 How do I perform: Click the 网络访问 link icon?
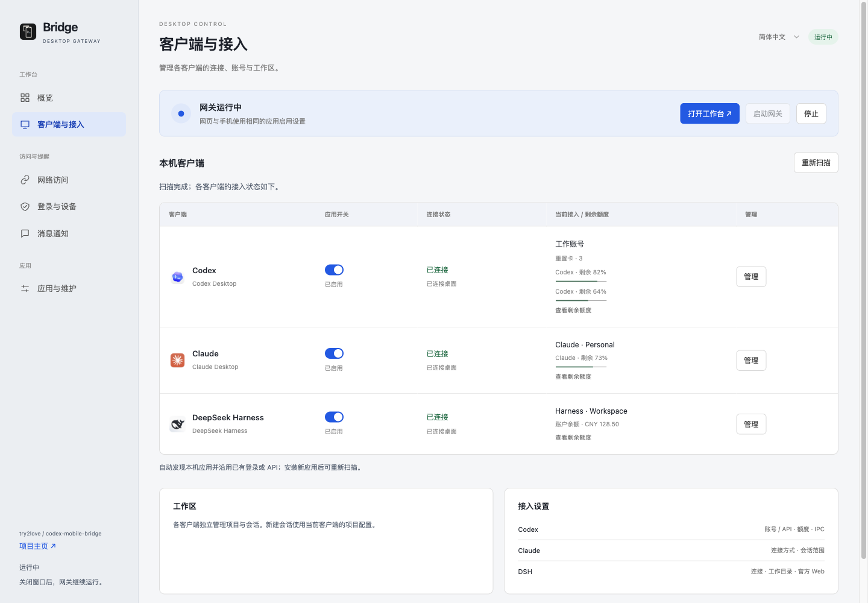pyautogui.click(x=25, y=180)
